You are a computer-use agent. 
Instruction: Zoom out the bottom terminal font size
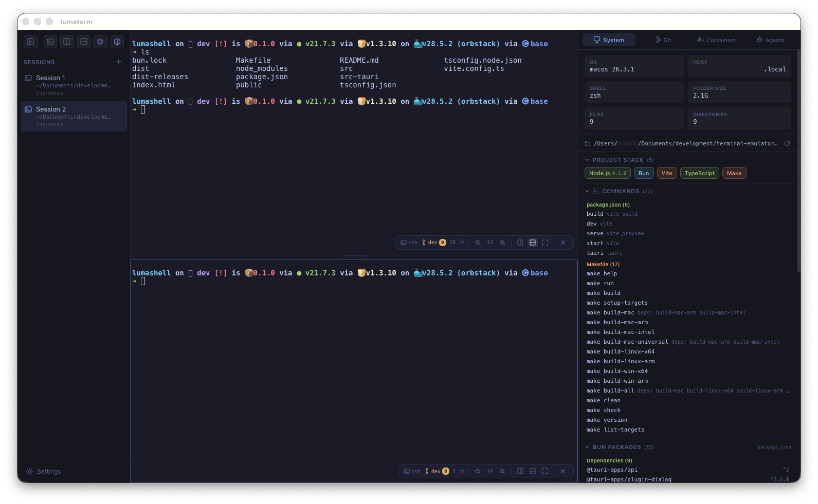[478, 471]
